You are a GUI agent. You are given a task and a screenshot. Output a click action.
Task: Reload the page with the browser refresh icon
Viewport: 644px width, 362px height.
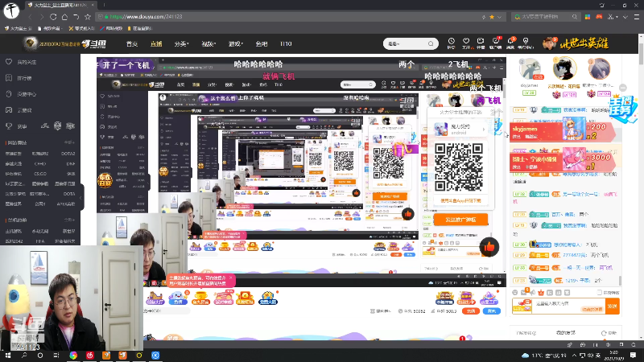tap(53, 17)
